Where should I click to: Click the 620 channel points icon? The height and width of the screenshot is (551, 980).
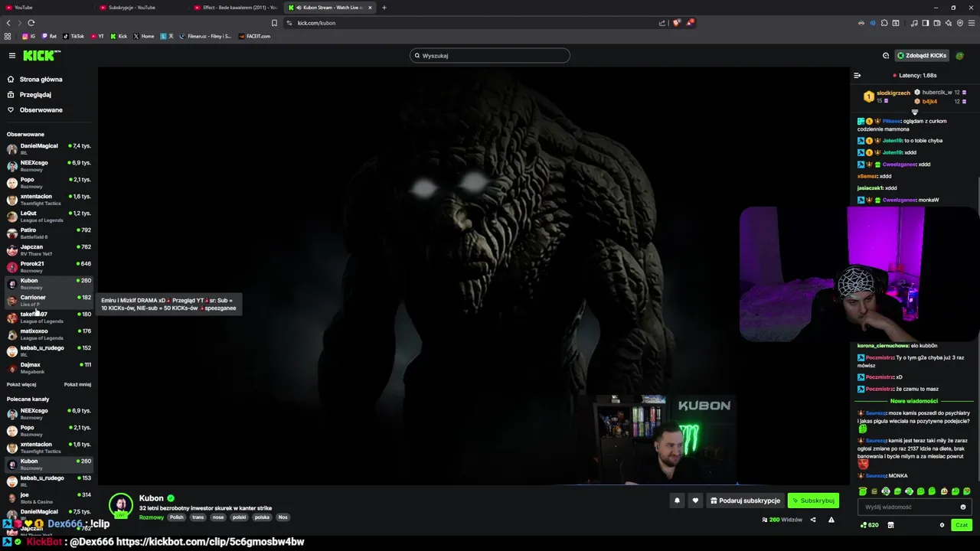(x=869, y=525)
